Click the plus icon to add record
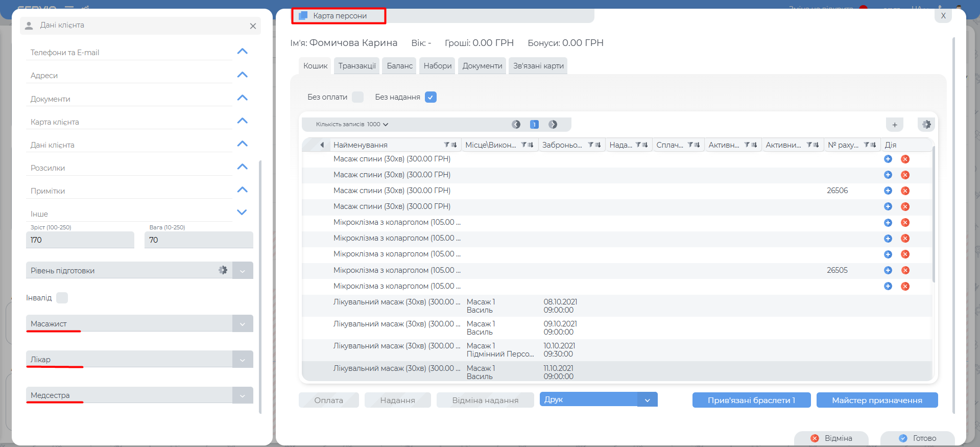The height and width of the screenshot is (447, 980). click(x=894, y=125)
